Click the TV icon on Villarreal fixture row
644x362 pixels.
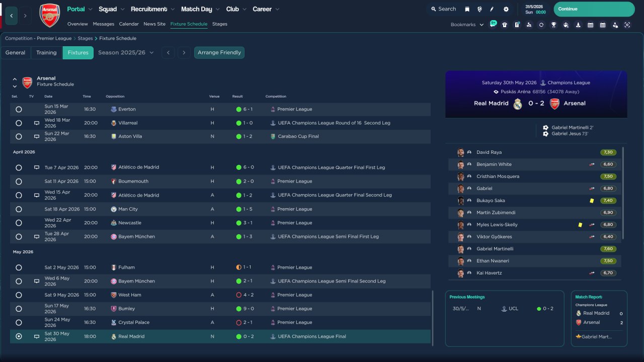coord(36,123)
